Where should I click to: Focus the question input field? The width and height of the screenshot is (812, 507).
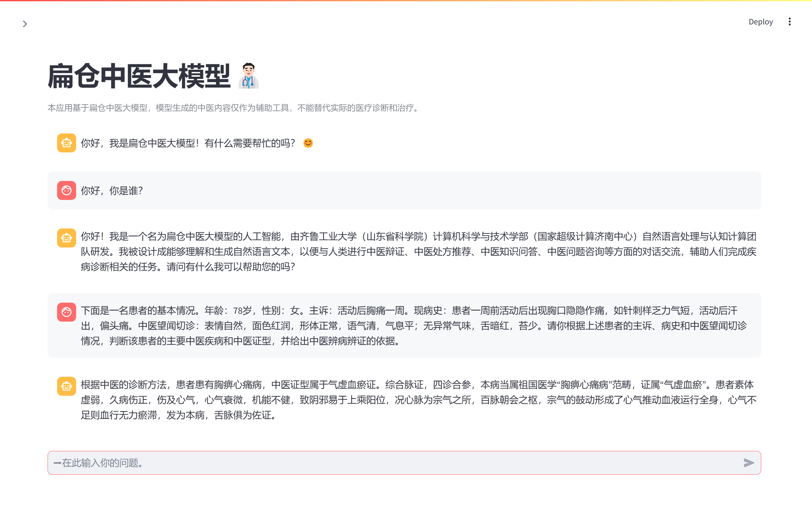point(396,463)
